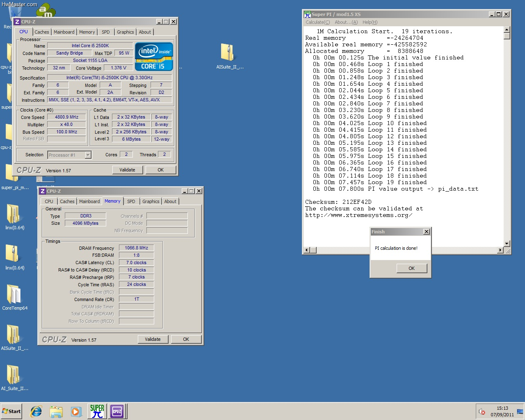Select Mainboard tab in the lower CPU-Z window
This screenshot has height=420, width=525.
(x=89, y=201)
